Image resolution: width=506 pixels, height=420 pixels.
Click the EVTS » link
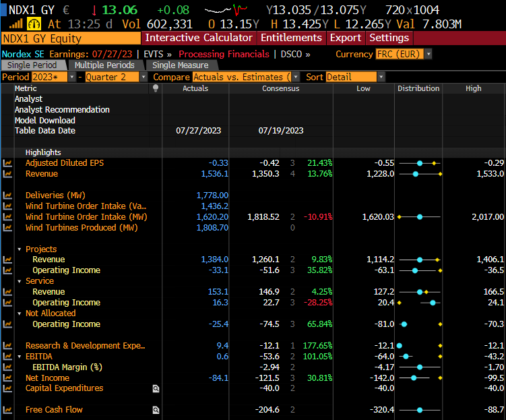click(158, 54)
